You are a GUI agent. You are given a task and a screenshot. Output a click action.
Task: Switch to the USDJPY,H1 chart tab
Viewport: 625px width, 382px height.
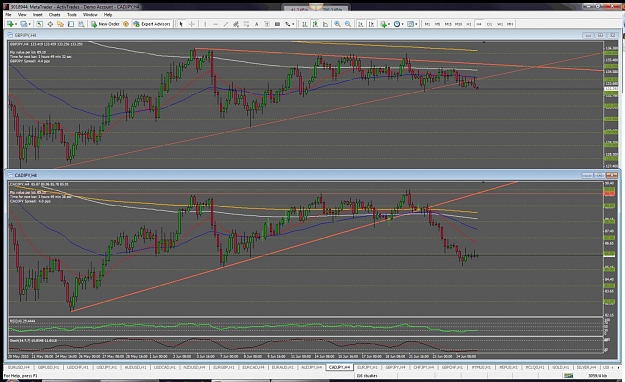(x=106, y=367)
